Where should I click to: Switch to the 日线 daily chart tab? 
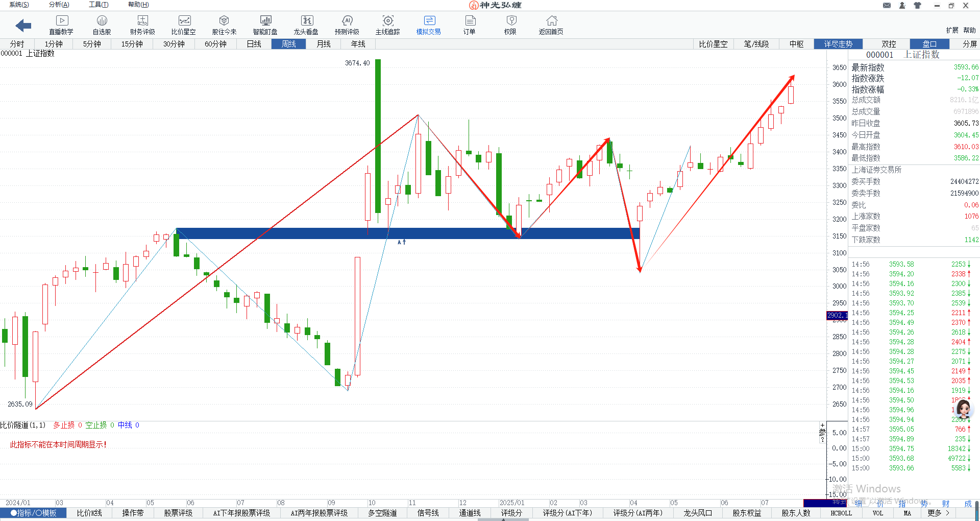254,44
